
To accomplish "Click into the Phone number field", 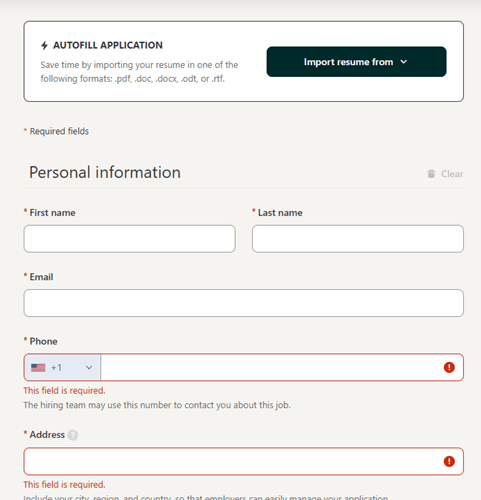I will point(272,367).
